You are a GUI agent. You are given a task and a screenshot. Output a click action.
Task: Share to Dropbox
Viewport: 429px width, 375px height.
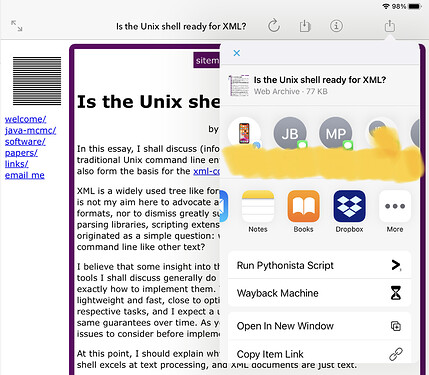(x=349, y=211)
